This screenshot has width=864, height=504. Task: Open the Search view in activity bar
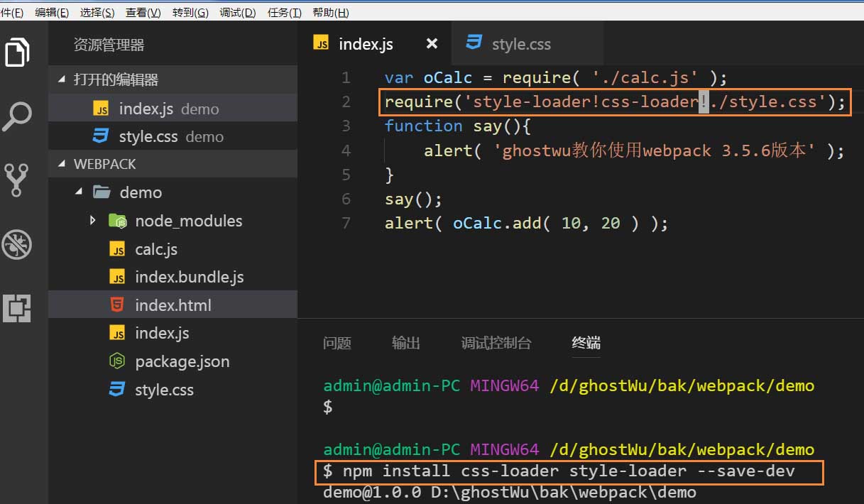click(18, 116)
